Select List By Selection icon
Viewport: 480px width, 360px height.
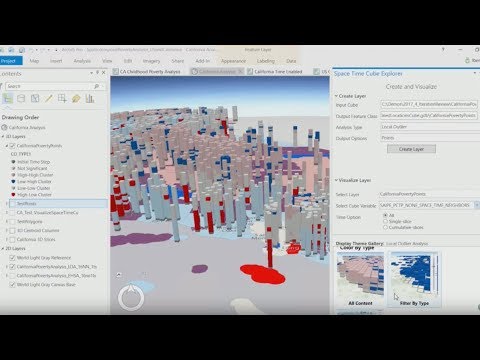click(x=35, y=99)
